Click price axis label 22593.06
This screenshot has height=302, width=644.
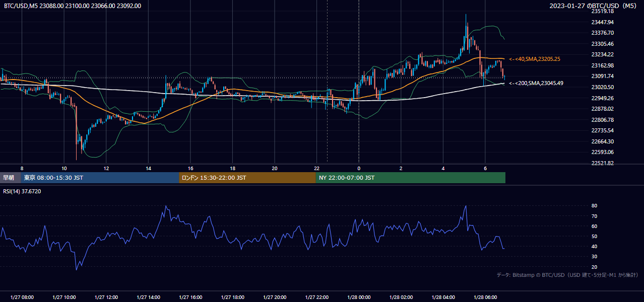pos(603,152)
